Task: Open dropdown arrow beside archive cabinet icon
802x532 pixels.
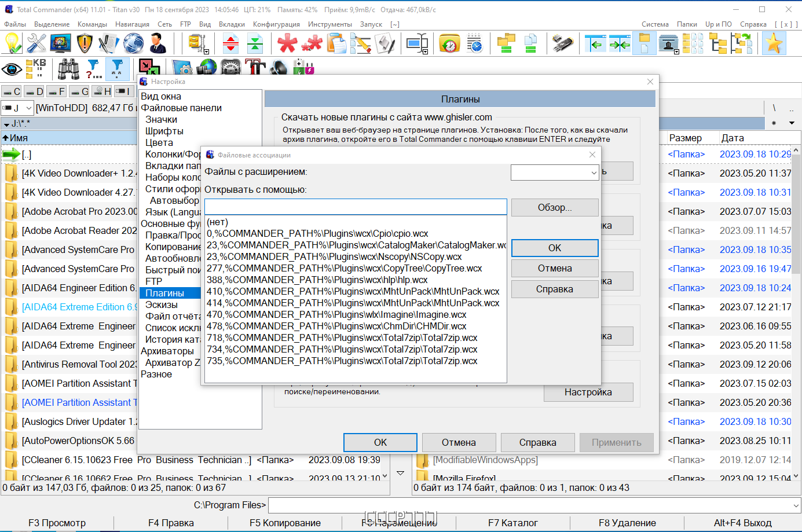Action: (207, 52)
